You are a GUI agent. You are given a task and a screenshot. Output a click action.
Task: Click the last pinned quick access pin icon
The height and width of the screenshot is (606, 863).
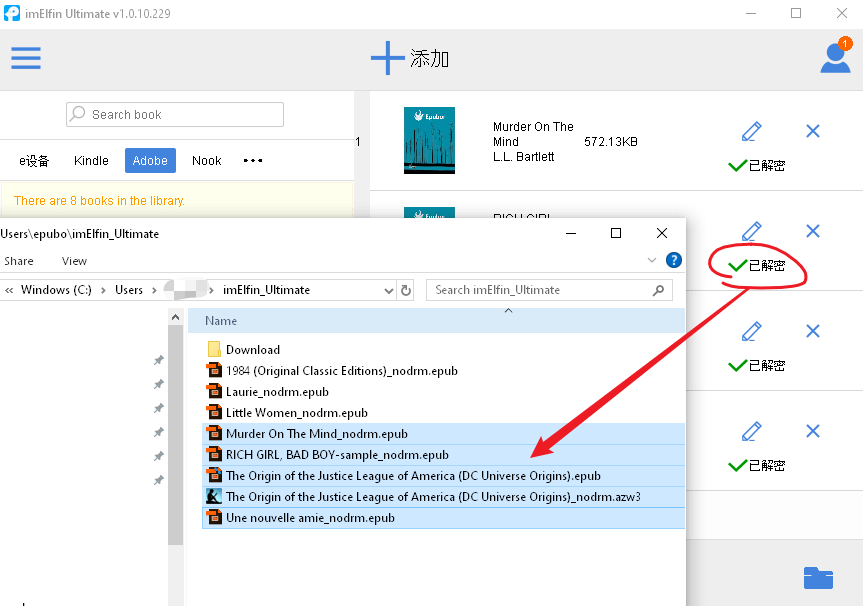pyautogui.click(x=159, y=480)
